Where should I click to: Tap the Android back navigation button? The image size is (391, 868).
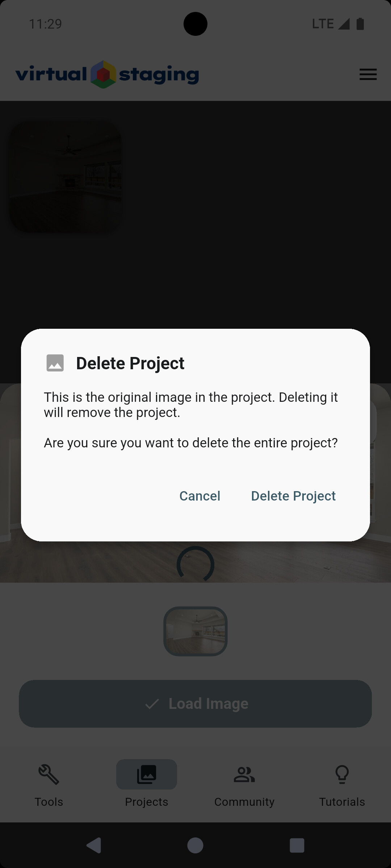(94, 845)
